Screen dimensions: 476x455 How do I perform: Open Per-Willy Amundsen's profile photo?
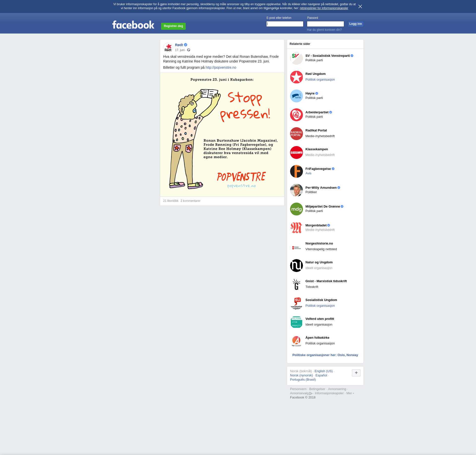(x=297, y=190)
